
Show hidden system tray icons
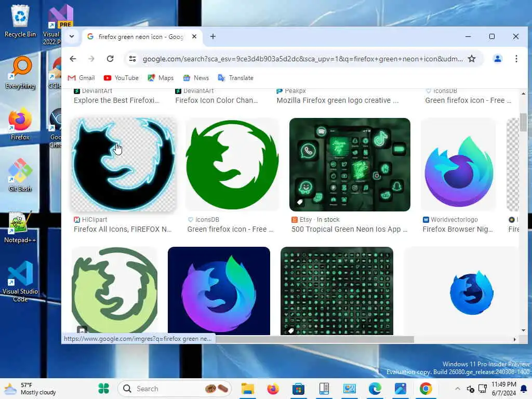(457, 389)
